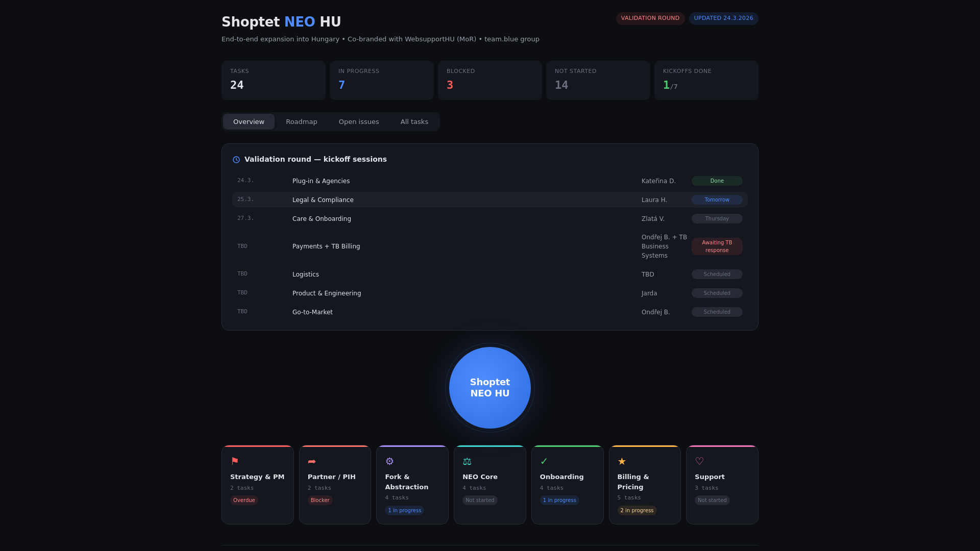Image resolution: width=980 pixels, height=551 pixels.
Task: Select the Go-to-Market session title
Action: point(312,312)
